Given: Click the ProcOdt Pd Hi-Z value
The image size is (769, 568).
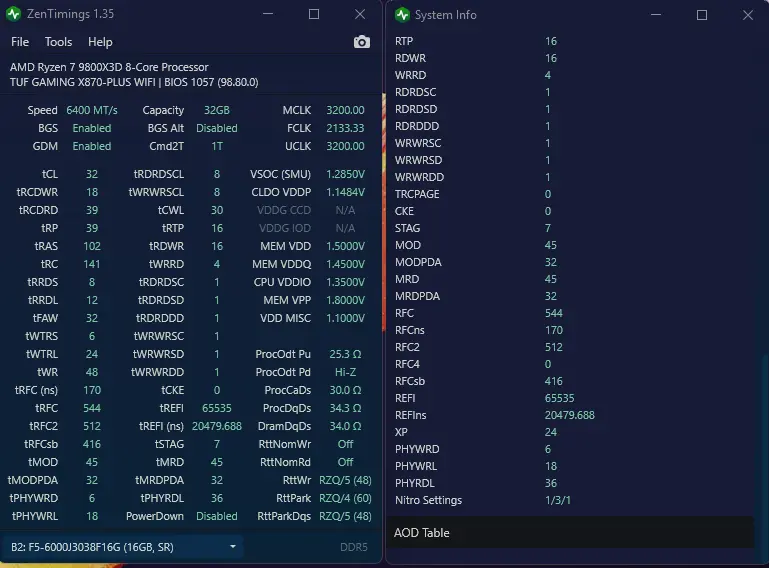Looking at the screenshot, I should (345, 372).
